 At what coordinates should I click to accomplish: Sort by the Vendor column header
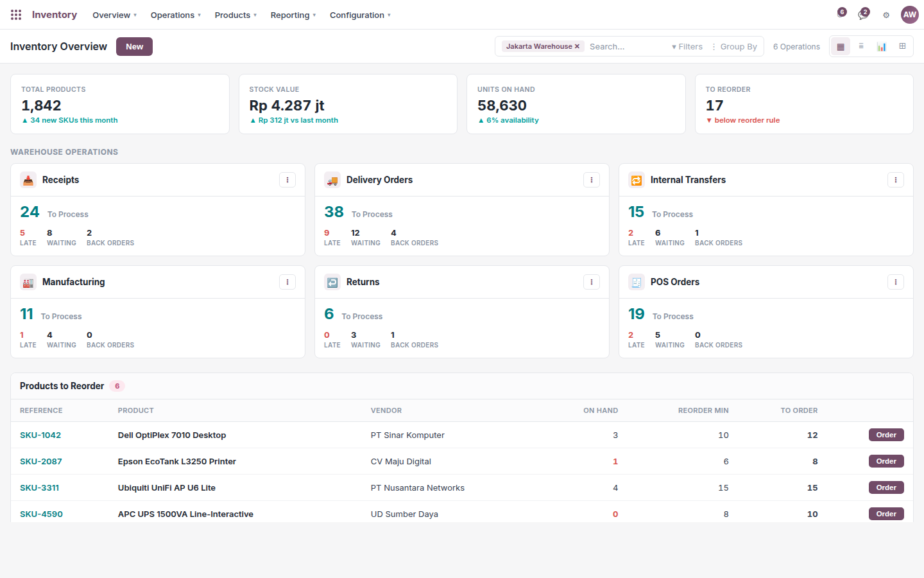(x=386, y=410)
